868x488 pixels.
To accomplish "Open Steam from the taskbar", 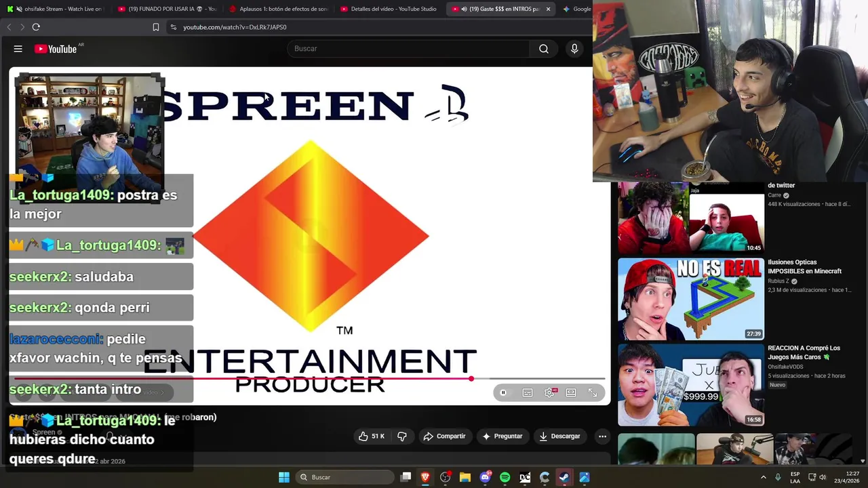I will tap(564, 477).
